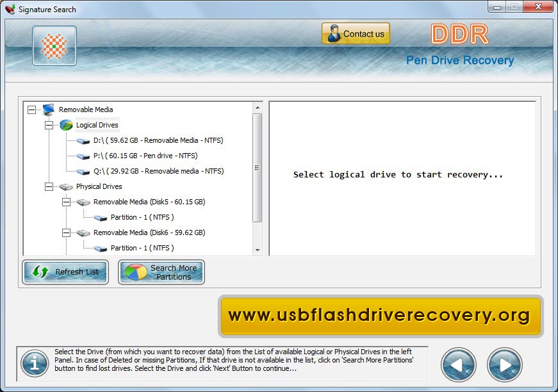Collapse the Logical Drives node
The height and width of the screenshot is (392, 558).
click(49, 125)
